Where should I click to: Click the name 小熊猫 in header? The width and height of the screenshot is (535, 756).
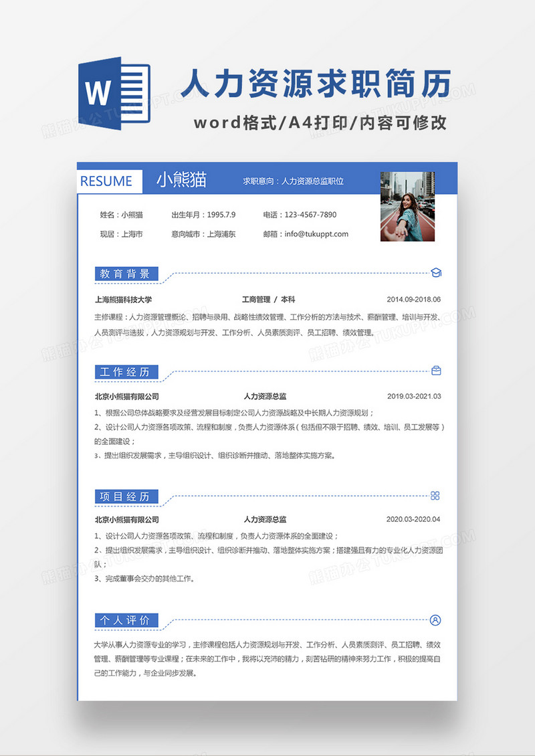click(x=181, y=180)
